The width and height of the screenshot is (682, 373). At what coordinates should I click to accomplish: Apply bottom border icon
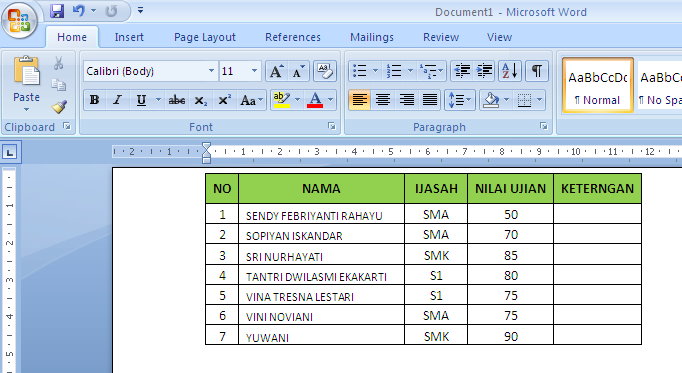pos(524,100)
